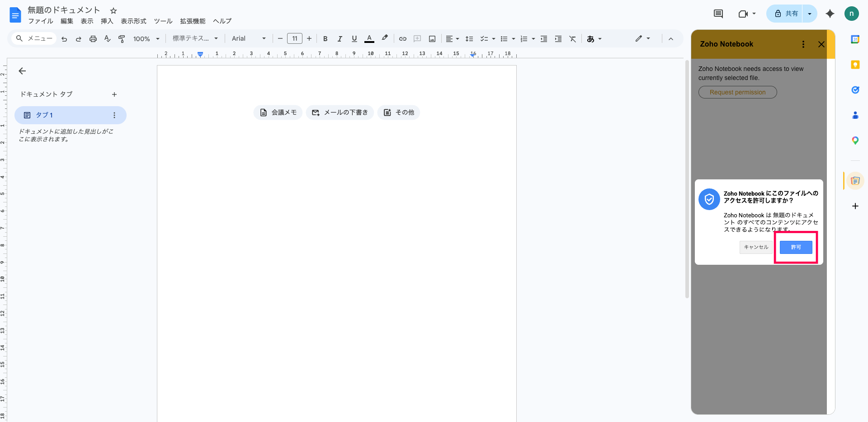Expand the 100% zoom dropdown
The width and height of the screenshot is (868, 422).
click(146, 39)
